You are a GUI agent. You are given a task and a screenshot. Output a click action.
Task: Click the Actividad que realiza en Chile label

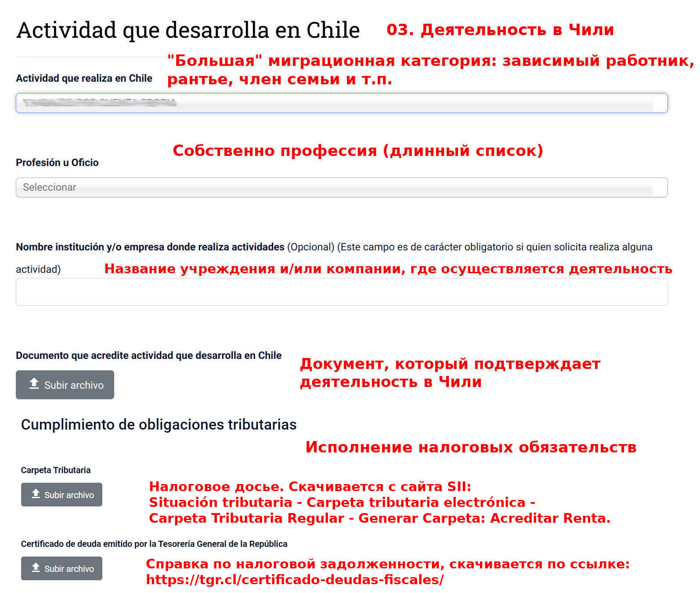pos(84,78)
